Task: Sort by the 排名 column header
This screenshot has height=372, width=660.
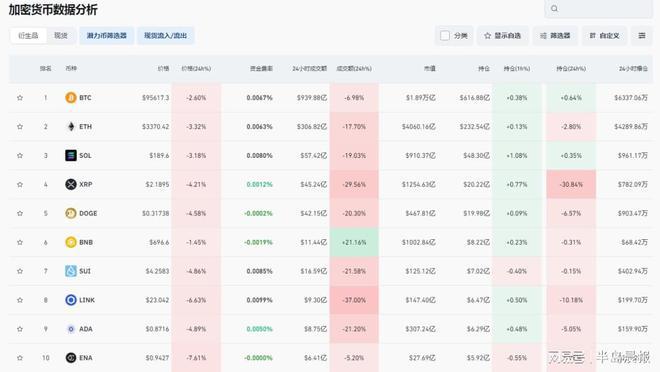Action: click(x=45, y=69)
